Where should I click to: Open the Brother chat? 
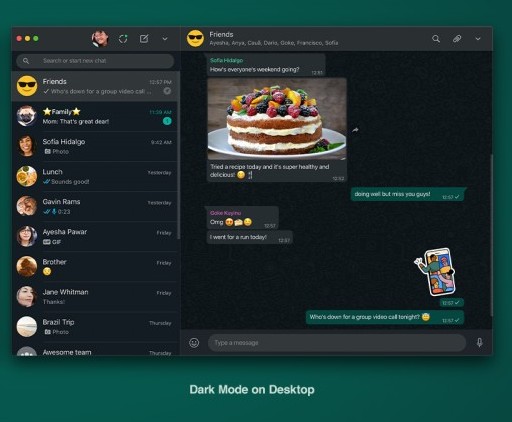(x=96, y=266)
